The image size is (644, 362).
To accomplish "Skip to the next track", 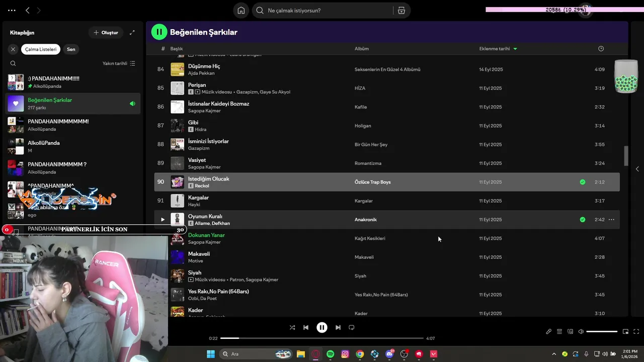I will [x=338, y=327].
